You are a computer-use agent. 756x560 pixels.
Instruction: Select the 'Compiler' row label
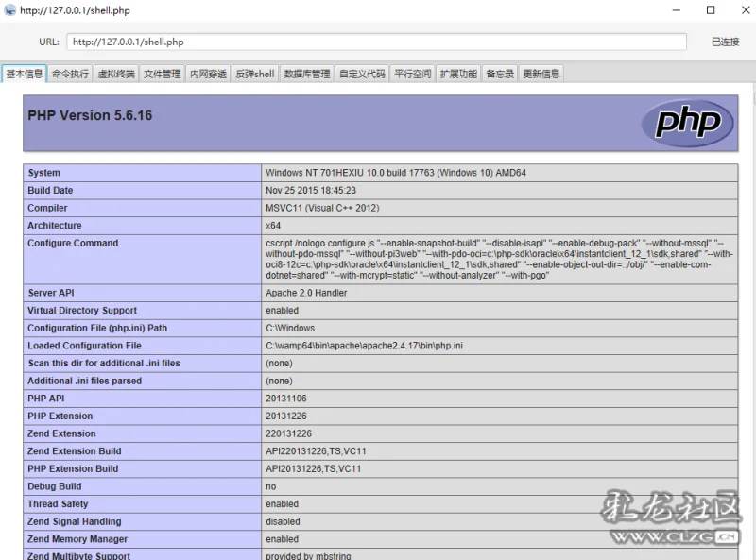point(47,208)
